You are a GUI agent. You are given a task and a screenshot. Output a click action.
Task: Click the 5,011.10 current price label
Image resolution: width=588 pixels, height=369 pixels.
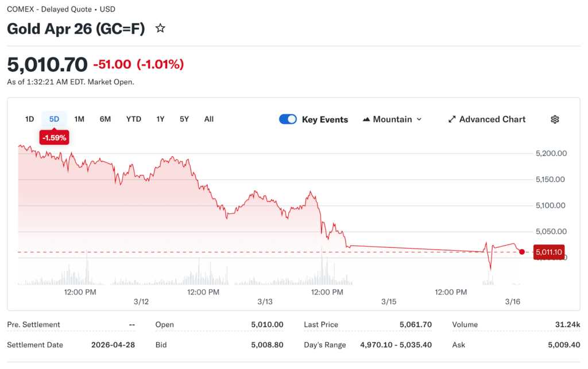point(549,252)
